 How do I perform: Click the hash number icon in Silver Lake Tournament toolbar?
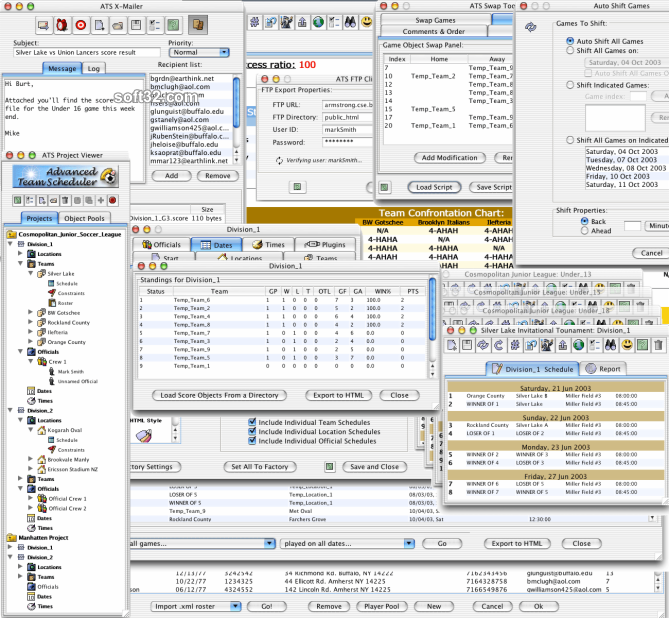tap(515, 345)
